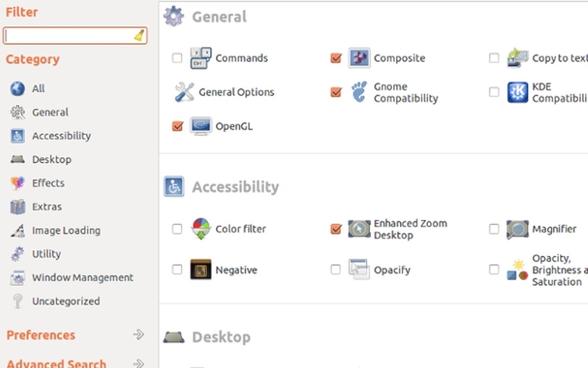Image resolution: width=588 pixels, height=368 pixels.
Task: Select the Accessibility category
Action: [61, 136]
